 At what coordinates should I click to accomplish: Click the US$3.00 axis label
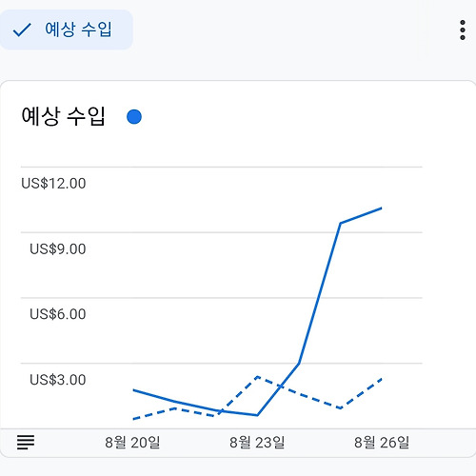(58, 380)
